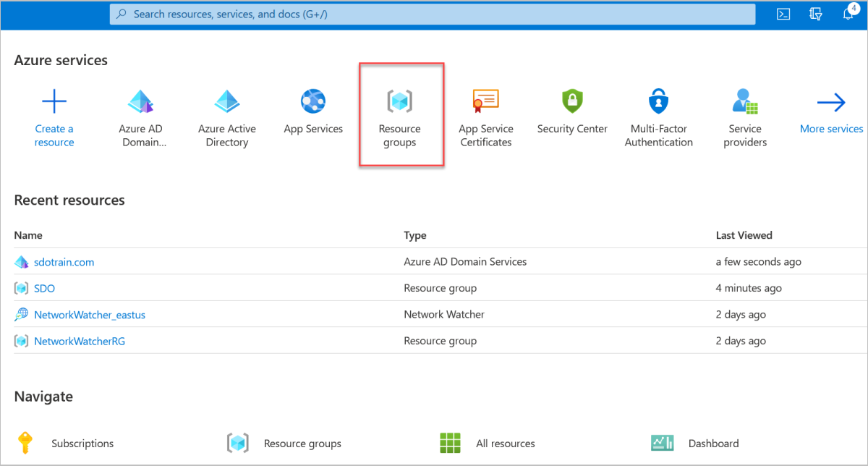Go to Resource groups link under Navigate
This screenshot has height=466, width=868.
302,444
